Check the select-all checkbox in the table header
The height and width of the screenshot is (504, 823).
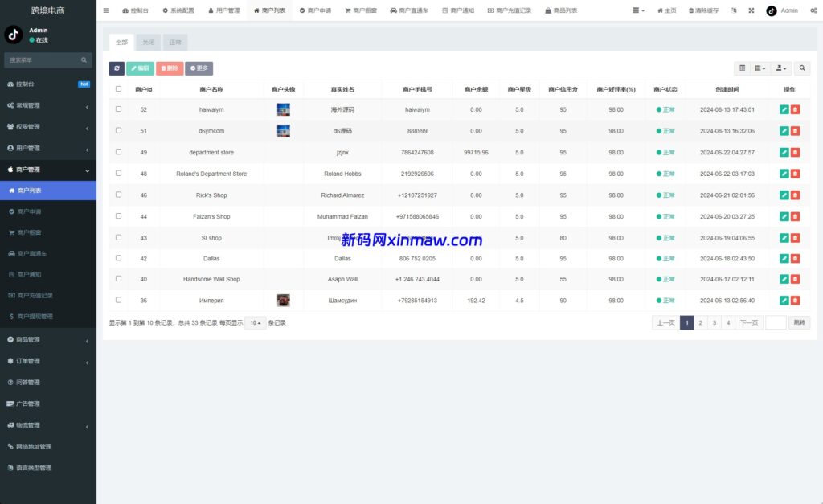click(117, 88)
